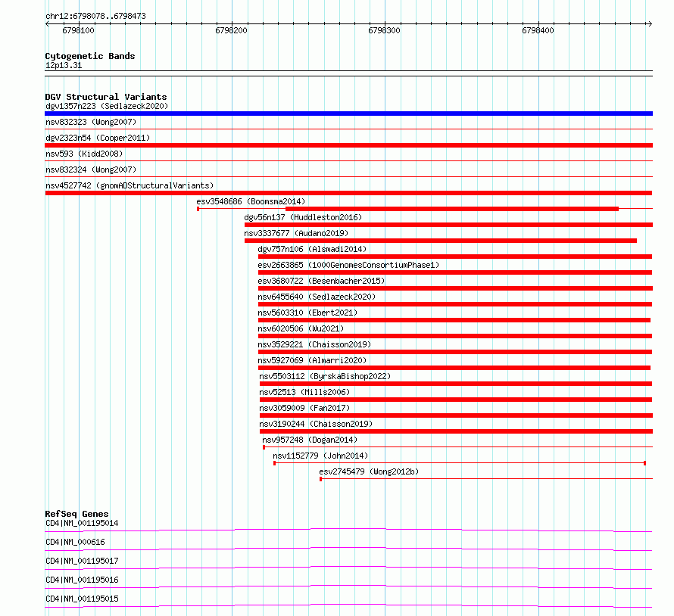
Task: Select nsv5603310 (Ebert2021) variant
Action: click(x=307, y=313)
